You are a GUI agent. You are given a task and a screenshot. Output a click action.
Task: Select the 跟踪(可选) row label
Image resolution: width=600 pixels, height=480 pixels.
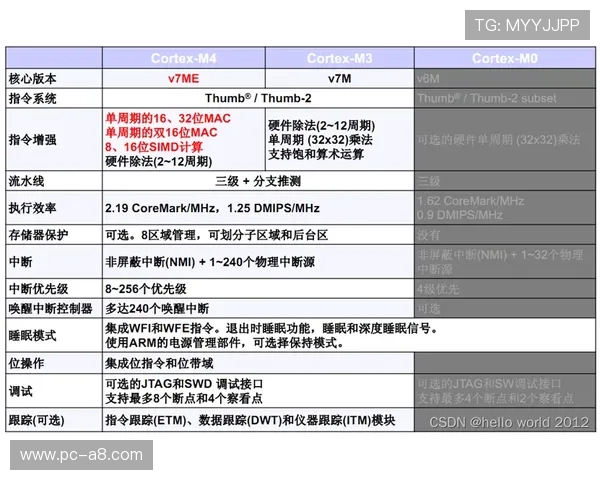point(36,420)
